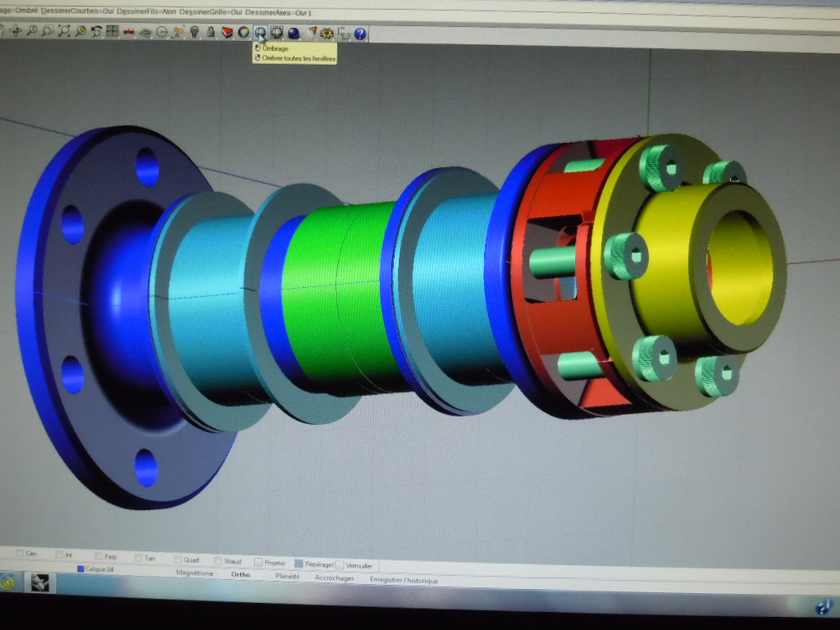Click the wireframe sphere shaded viewport icon

[x=276, y=33]
